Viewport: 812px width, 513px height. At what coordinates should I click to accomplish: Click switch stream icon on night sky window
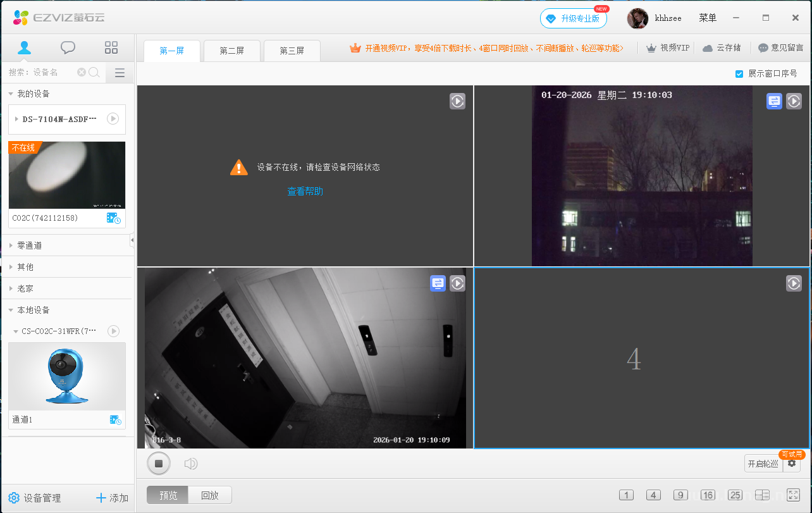(x=774, y=101)
